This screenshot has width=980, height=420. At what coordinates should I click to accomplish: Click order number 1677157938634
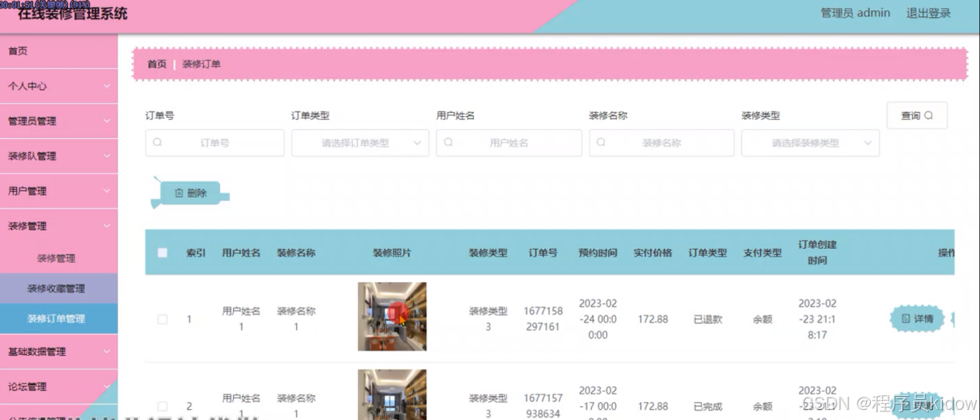pyautogui.click(x=543, y=406)
